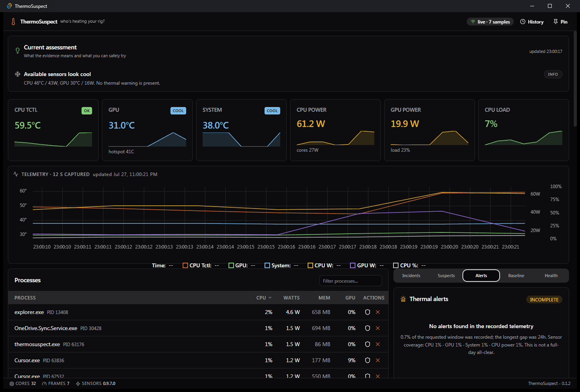Click the 38.0°C system temperature value
The width and height of the screenshot is (580, 392).
click(216, 125)
